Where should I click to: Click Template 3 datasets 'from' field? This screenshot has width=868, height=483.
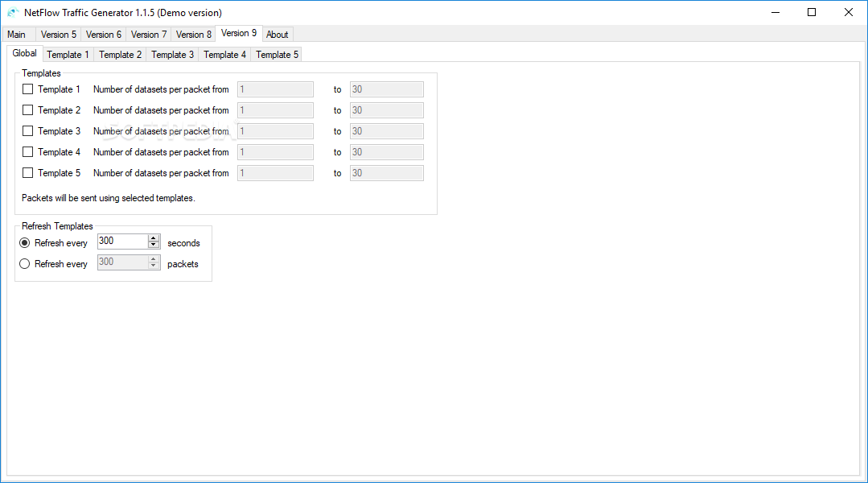point(275,131)
